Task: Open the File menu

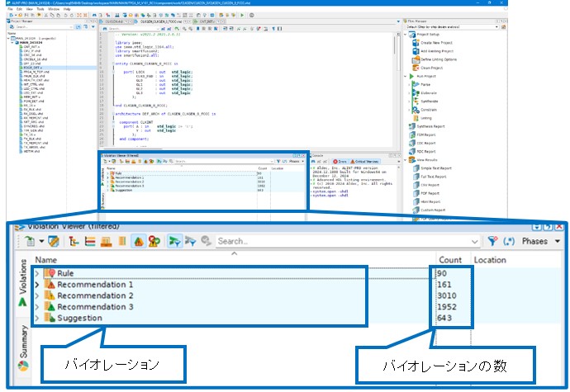Action: (10, 9)
